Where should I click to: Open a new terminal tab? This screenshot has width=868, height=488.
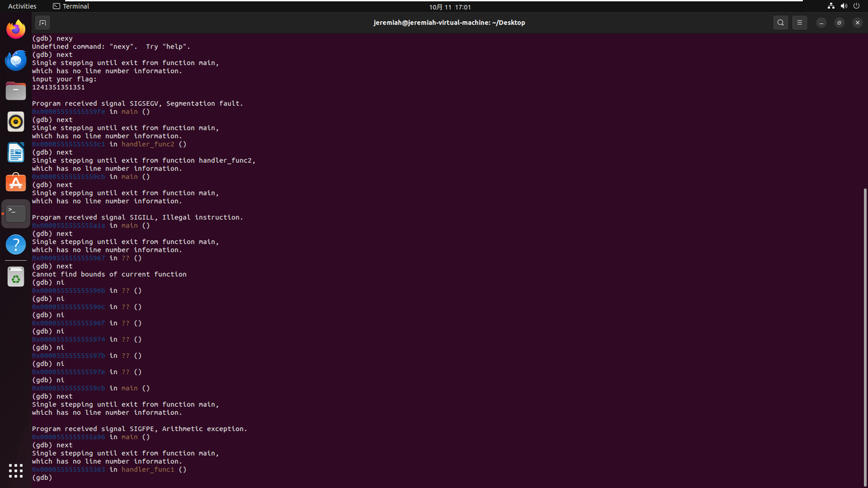coord(42,22)
